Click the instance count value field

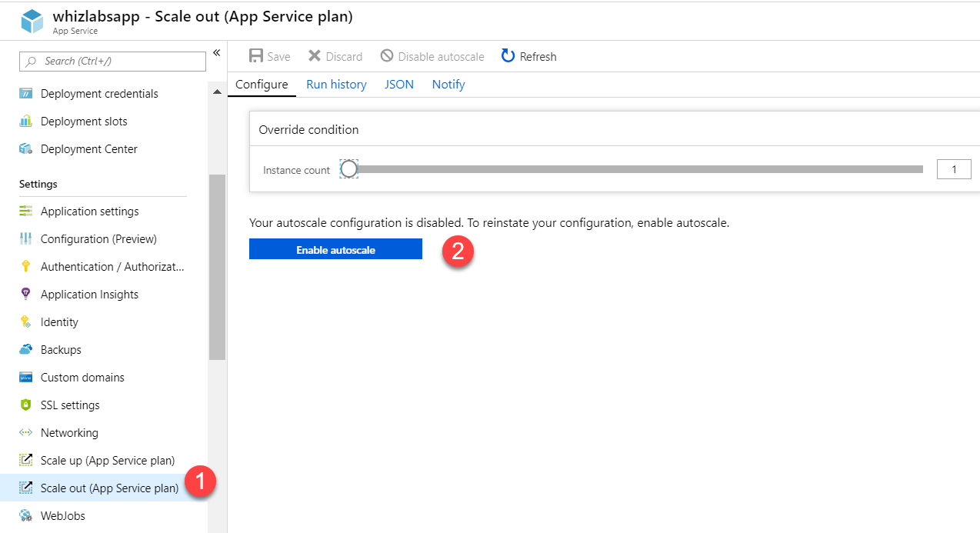pos(954,169)
